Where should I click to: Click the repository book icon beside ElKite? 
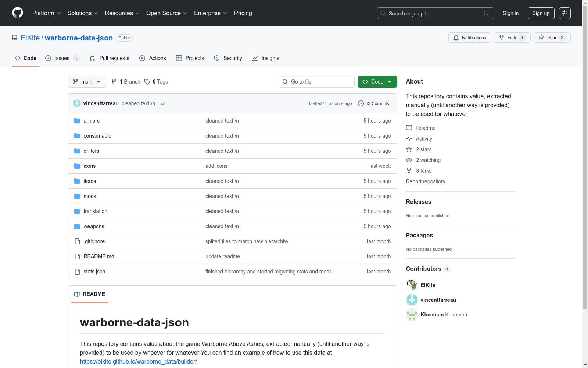(x=15, y=38)
